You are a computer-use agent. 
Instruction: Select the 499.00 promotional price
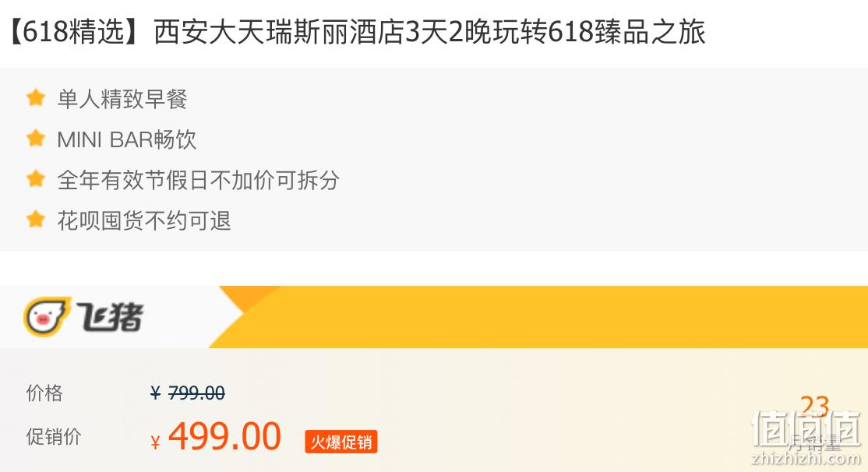pyautogui.click(x=224, y=437)
